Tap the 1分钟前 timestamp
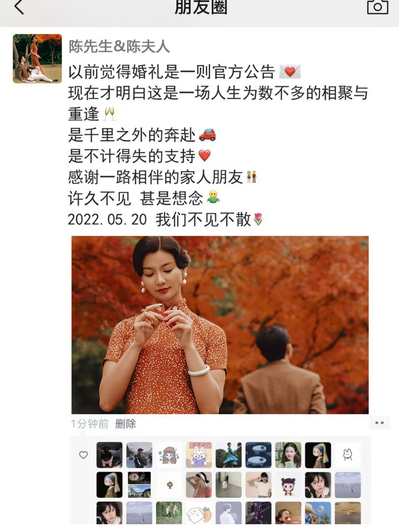The height and width of the screenshot is (532, 399). (89, 424)
